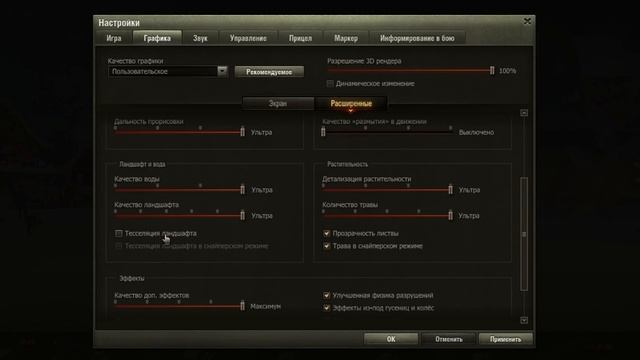Image resolution: width=640 pixels, height=360 pixels.
Task: Go to the Управление tab
Action: 248,38
